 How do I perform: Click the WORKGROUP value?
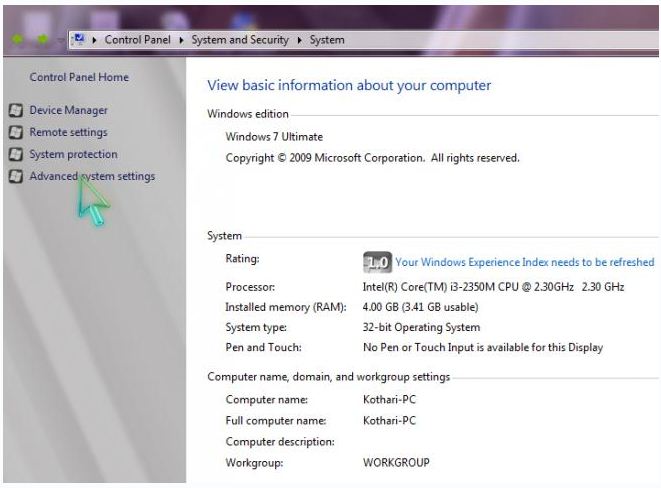[x=396, y=463]
